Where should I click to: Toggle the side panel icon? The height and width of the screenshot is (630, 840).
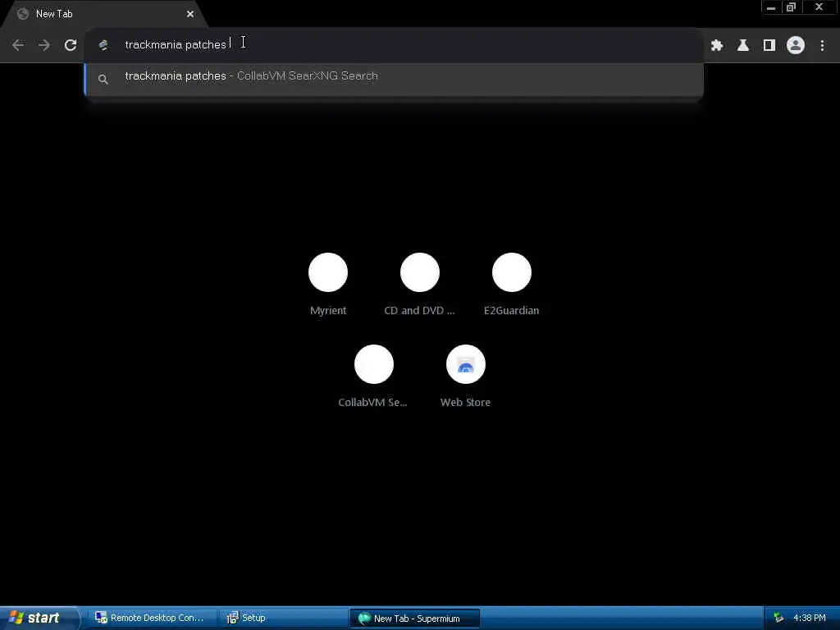(x=769, y=46)
